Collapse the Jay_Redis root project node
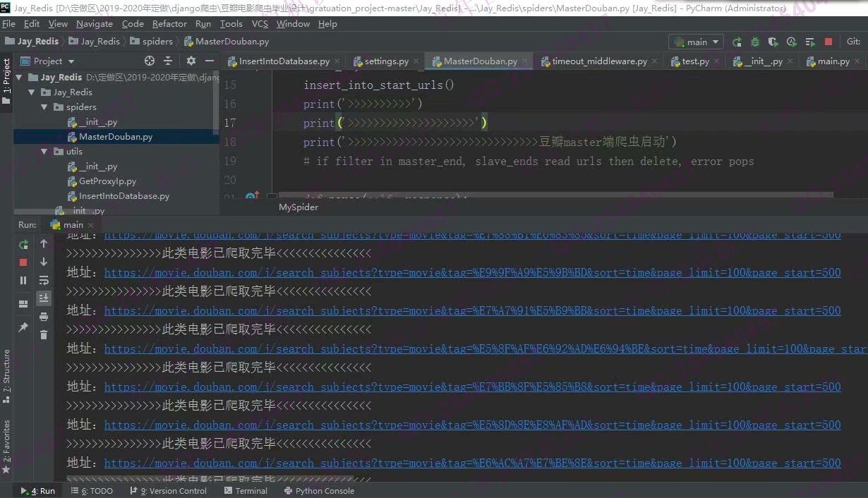 click(x=19, y=78)
